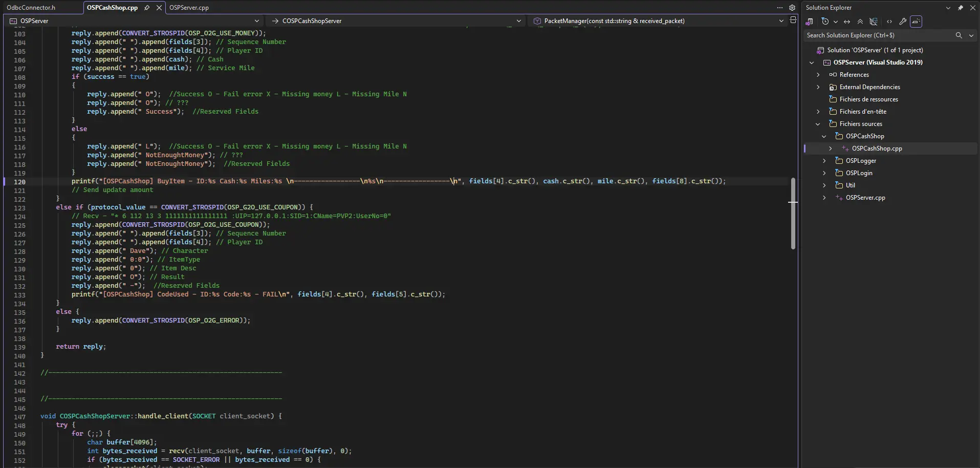Expand the External Dependencies node
The width and height of the screenshot is (980, 468).
818,87
